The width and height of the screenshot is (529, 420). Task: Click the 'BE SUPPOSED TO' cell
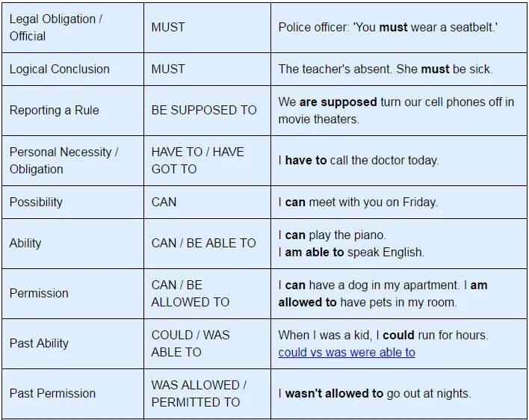tap(207, 111)
